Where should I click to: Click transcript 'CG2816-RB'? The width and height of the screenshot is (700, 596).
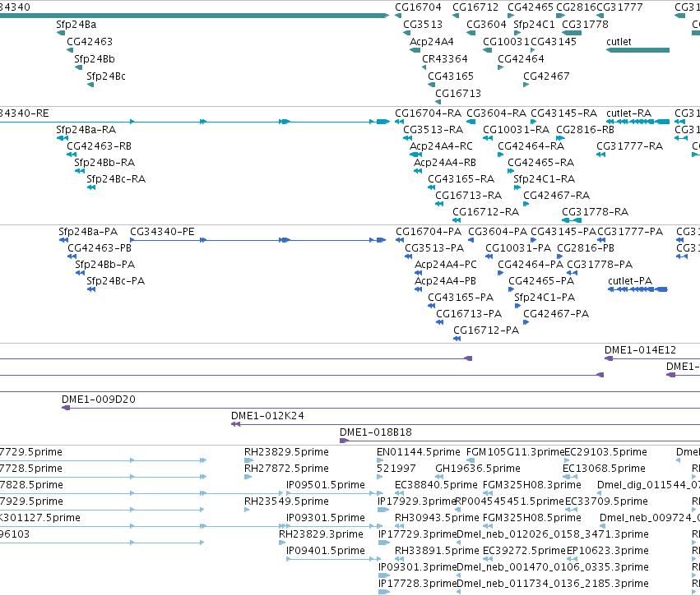(x=585, y=130)
